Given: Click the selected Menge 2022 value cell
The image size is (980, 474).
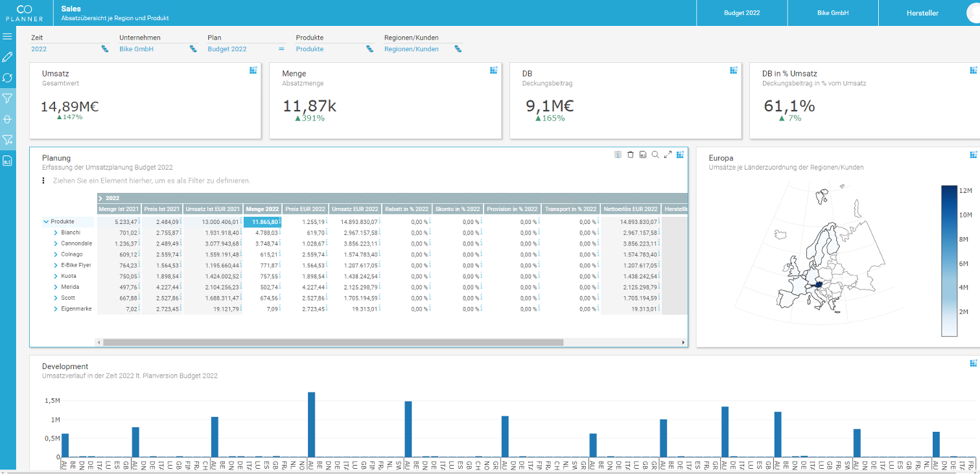Looking at the screenshot, I should [262, 221].
